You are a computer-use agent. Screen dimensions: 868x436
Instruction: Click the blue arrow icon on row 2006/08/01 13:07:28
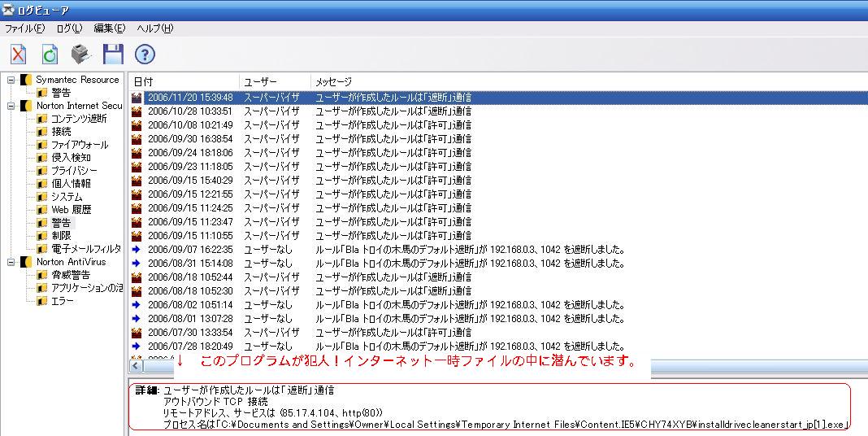(137, 319)
